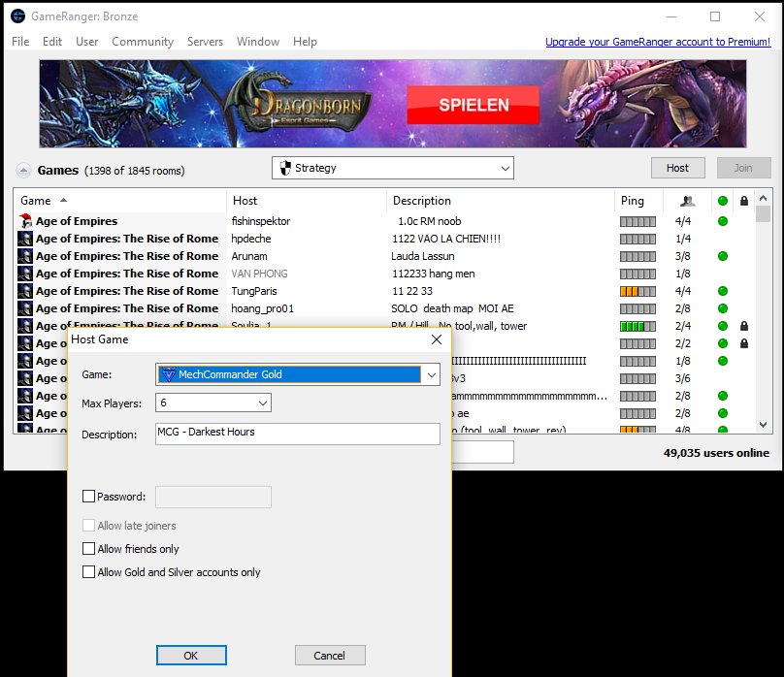Screen dimensions: 784x677
Task: Sort by the players column header icon
Action: click(688, 201)
